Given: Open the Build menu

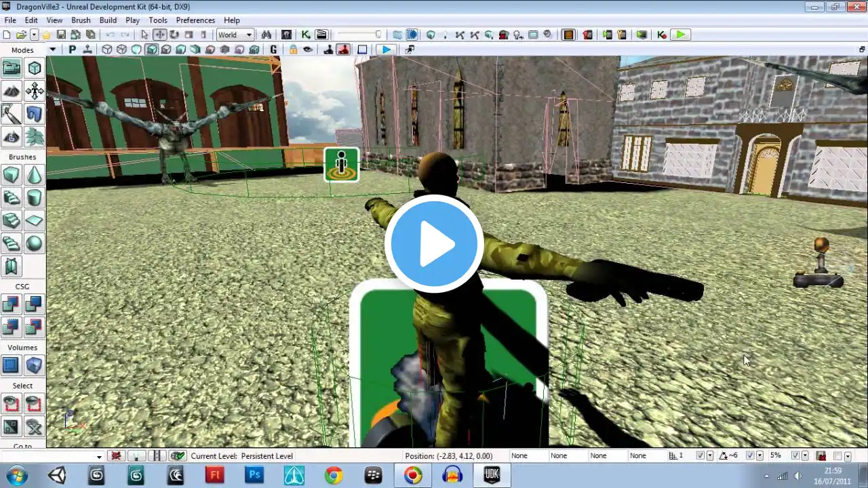Looking at the screenshot, I should click(108, 20).
